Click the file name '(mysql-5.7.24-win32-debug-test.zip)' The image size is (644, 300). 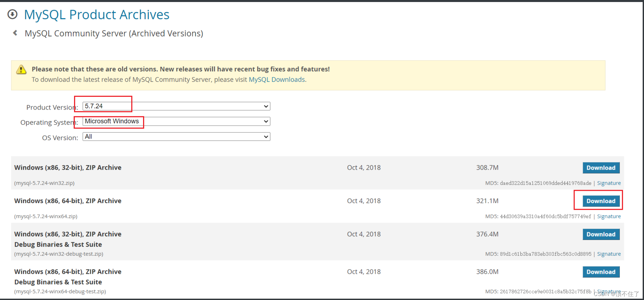coord(59,254)
